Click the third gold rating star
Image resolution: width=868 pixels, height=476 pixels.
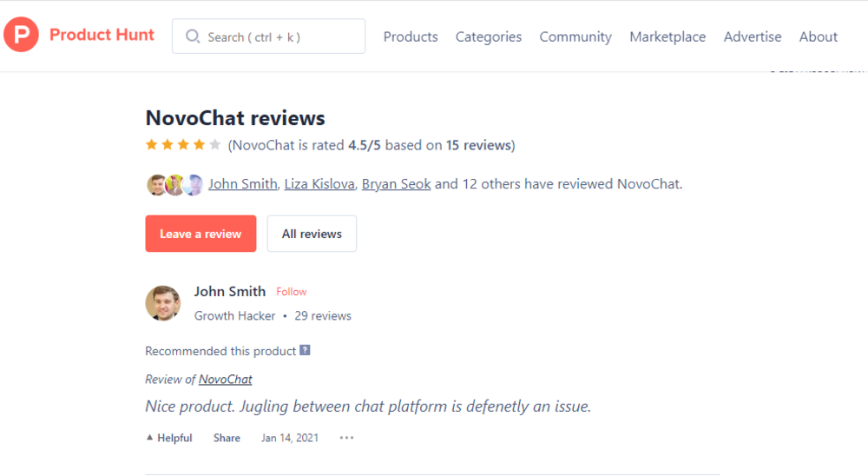[183, 145]
